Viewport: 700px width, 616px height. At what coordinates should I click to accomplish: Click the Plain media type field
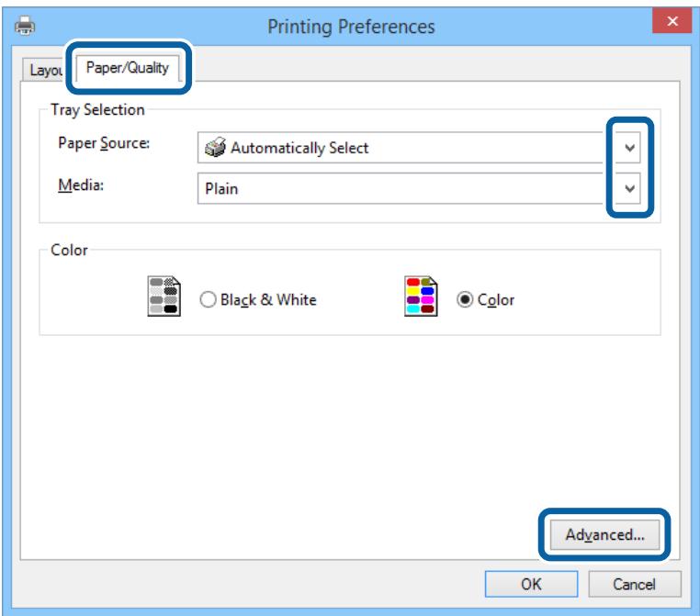tap(395, 187)
